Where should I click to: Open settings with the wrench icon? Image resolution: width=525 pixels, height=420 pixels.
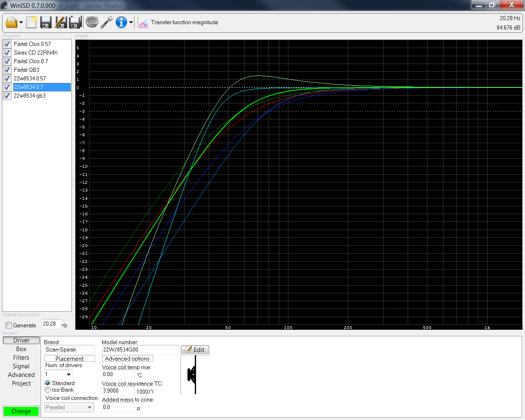107,22
